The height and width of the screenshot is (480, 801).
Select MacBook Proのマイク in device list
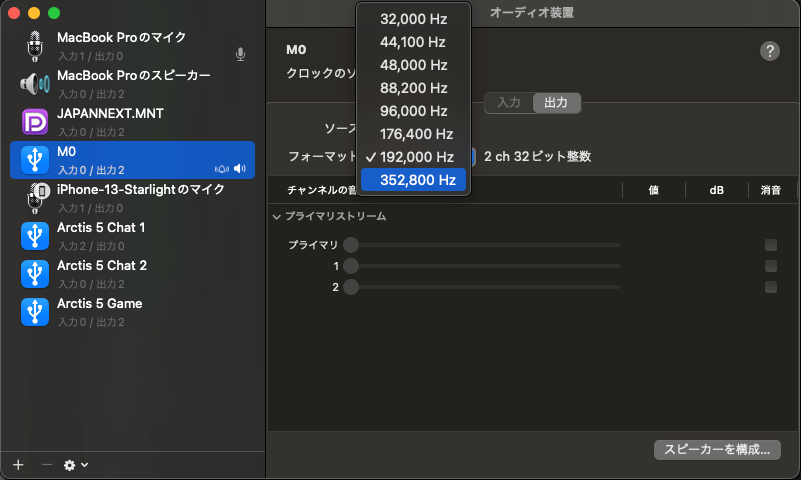tap(122, 37)
